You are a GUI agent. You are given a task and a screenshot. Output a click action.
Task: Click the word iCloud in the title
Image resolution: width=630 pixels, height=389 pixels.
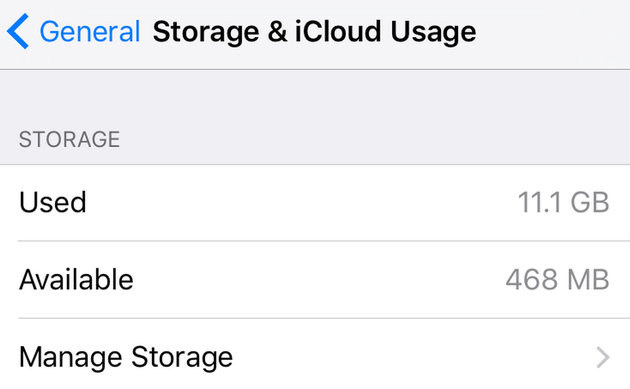pos(338,31)
